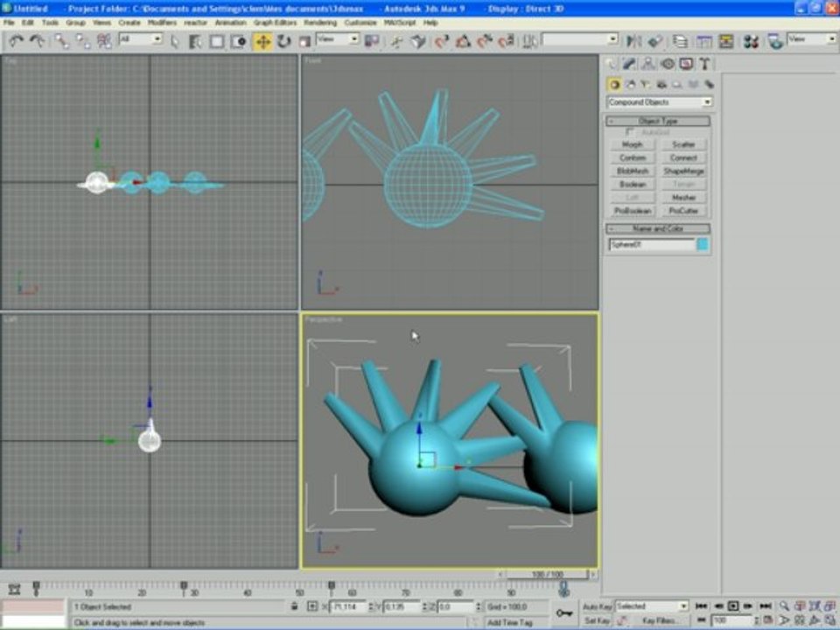Click the ProBoolean object type button
Viewport: 840px width, 630px height.
[x=632, y=211]
